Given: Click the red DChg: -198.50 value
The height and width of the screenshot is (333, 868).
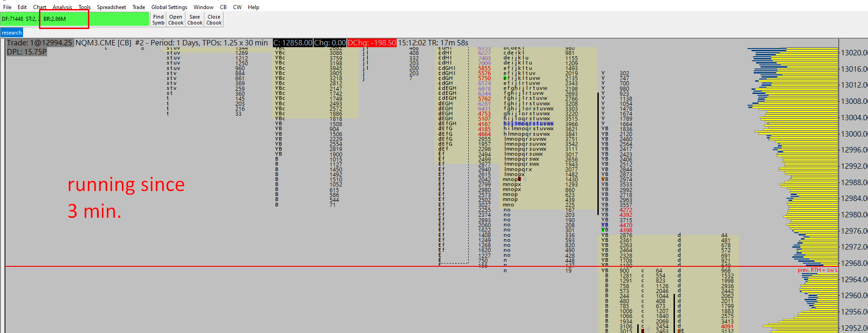Looking at the screenshot, I should point(372,43).
